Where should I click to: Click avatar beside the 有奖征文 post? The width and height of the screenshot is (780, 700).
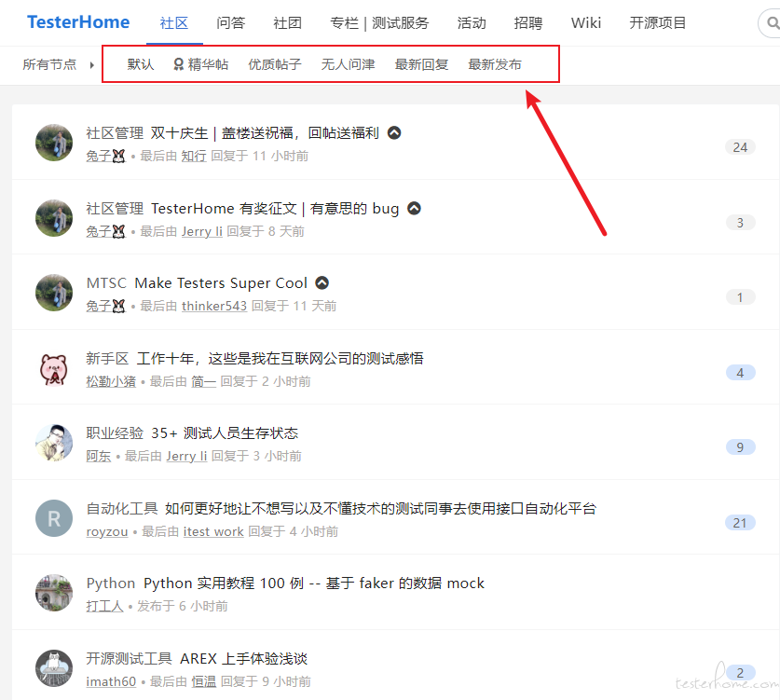click(54, 218)
